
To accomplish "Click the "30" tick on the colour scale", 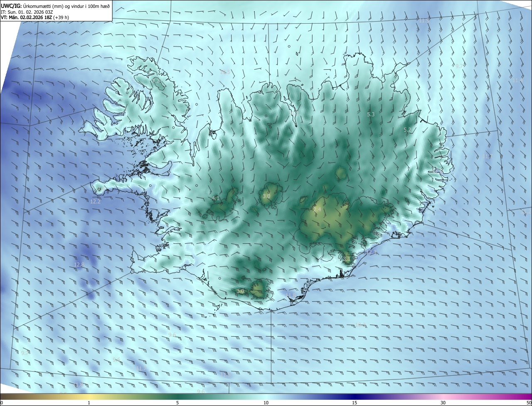I will 443,403.
